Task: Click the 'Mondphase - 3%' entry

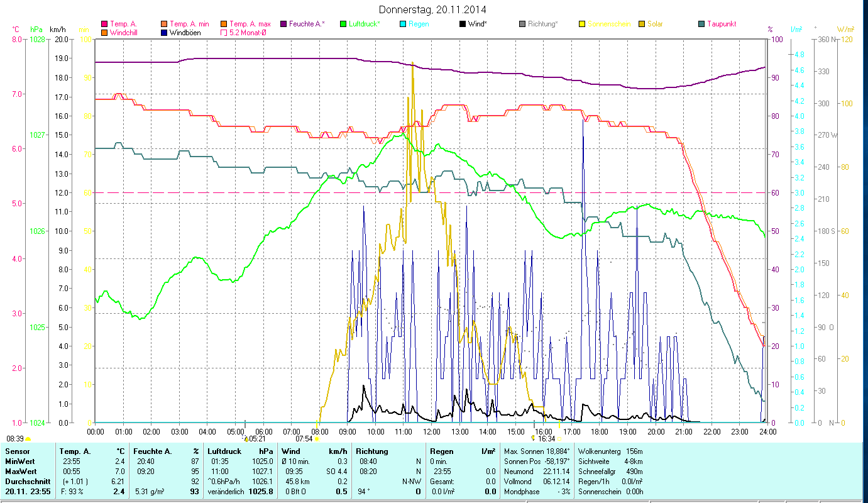Action: coord(537,492)
